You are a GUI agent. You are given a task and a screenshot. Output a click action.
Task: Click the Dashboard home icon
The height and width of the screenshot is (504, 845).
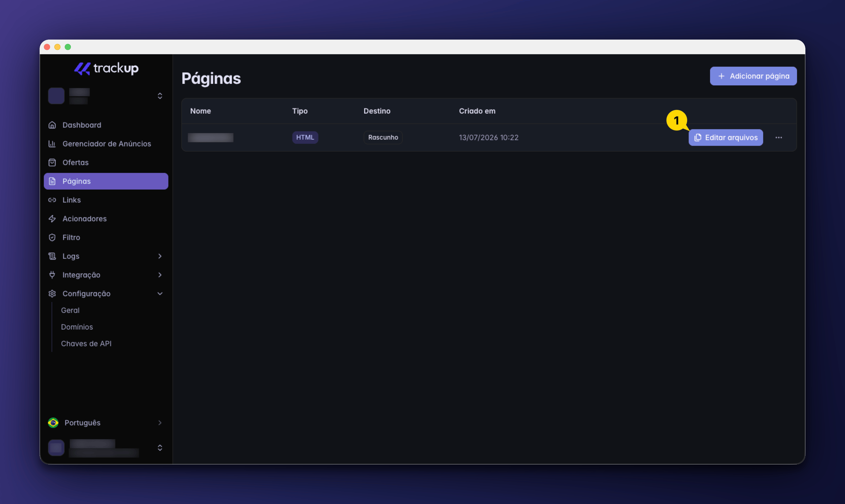(x=52, y=125)
